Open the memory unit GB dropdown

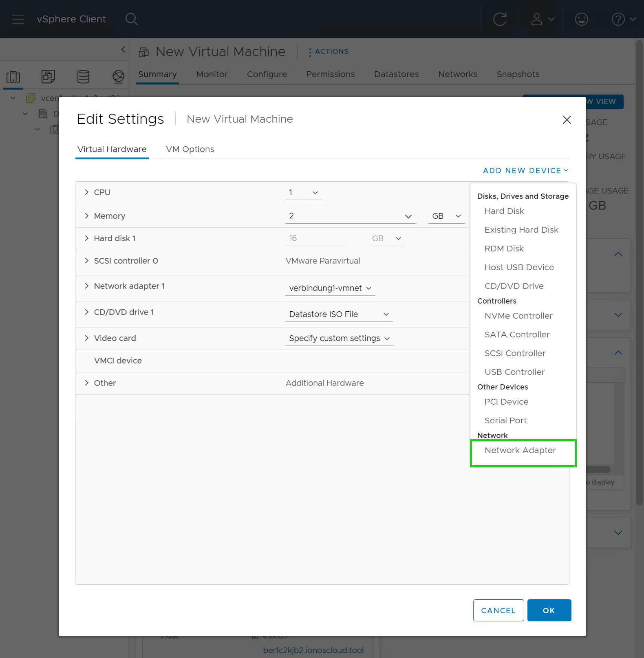pos(446,216)
